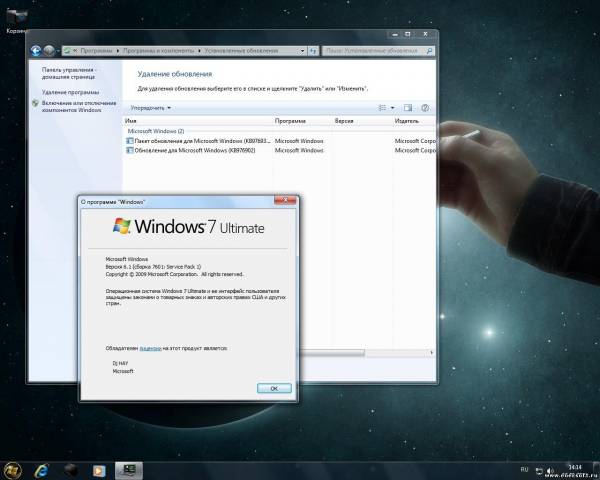Click the icon of the KB976902 update entry
Screen dimensions: 600x480
[x=130, y=150]
